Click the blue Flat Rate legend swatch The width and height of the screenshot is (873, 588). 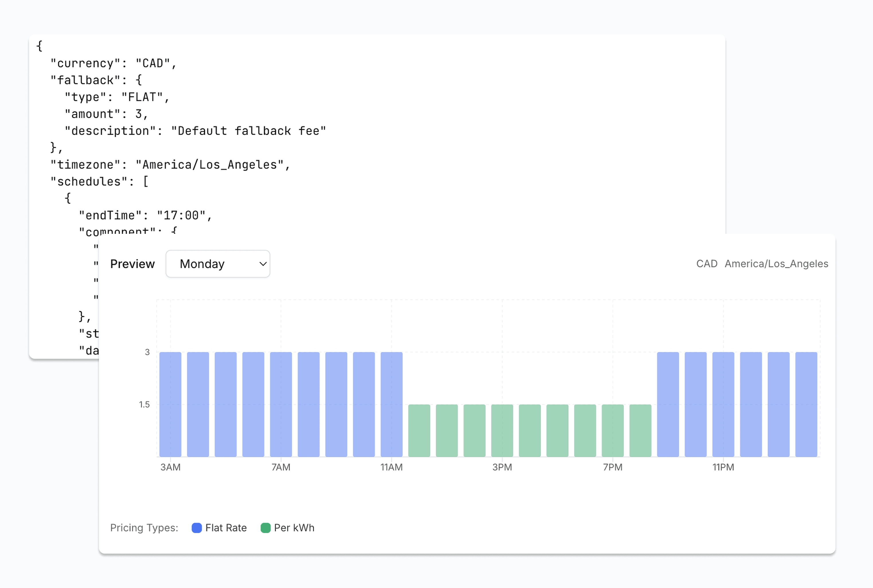tap(197, 528)
